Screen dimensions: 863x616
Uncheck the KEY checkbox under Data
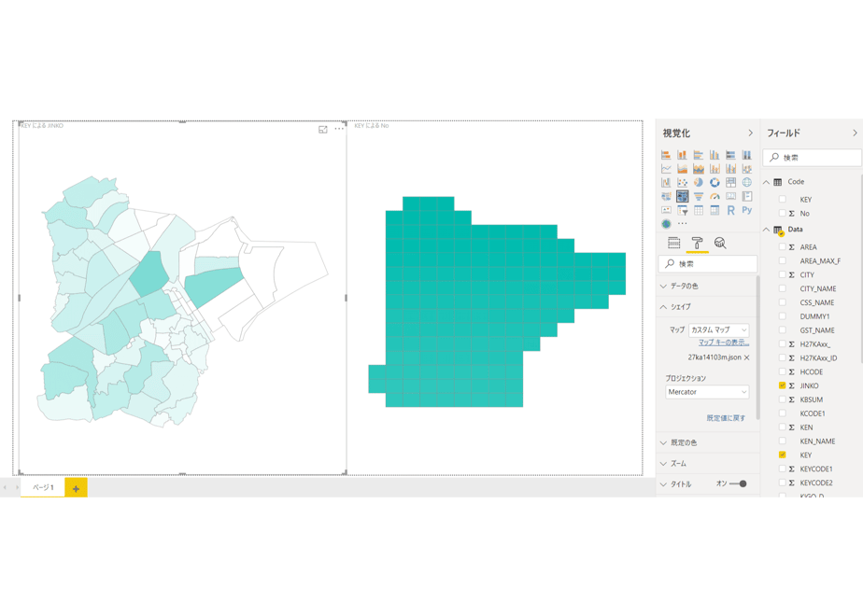coord(782,455)
